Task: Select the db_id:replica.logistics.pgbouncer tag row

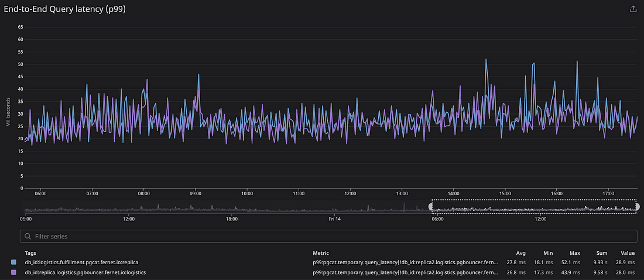Action: pos(85,272)
